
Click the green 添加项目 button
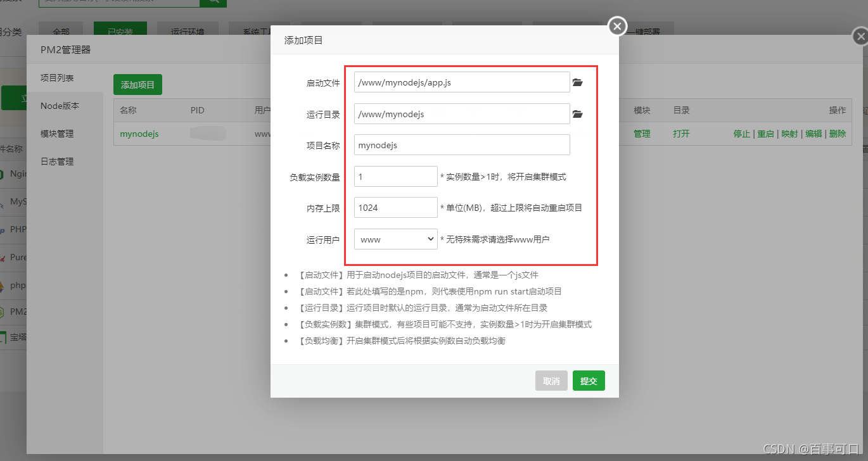coord(137,85)
